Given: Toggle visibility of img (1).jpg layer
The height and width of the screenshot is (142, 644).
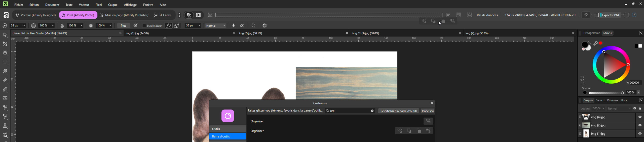Looking at the screenshot, I should click(x=640, y=134).
